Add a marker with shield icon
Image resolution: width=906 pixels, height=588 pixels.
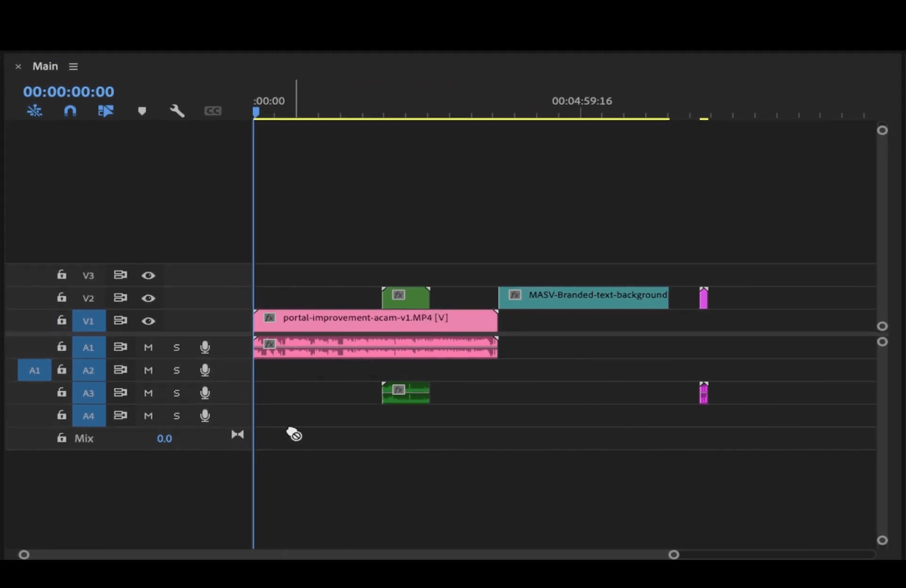[x=142, y=111]
